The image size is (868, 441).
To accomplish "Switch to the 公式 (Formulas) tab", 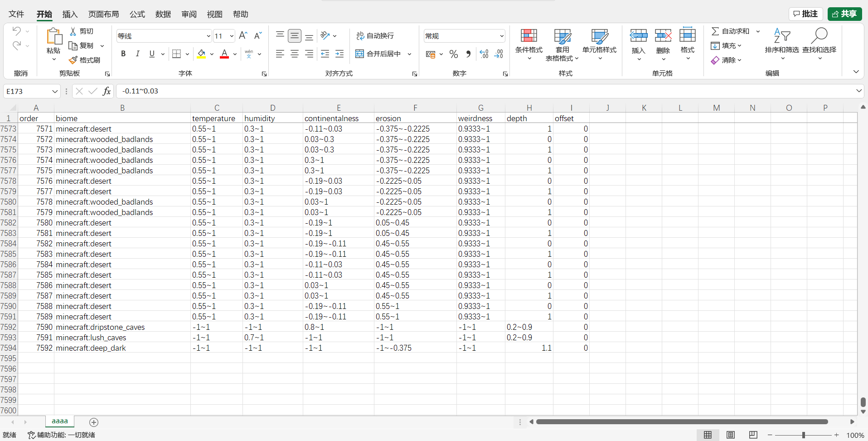I will tap(137, 14).
